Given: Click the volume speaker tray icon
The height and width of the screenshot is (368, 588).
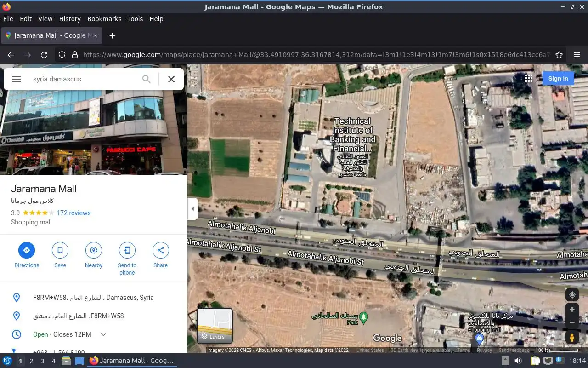Looking at the screenshot, I should [x=518, y=361].
